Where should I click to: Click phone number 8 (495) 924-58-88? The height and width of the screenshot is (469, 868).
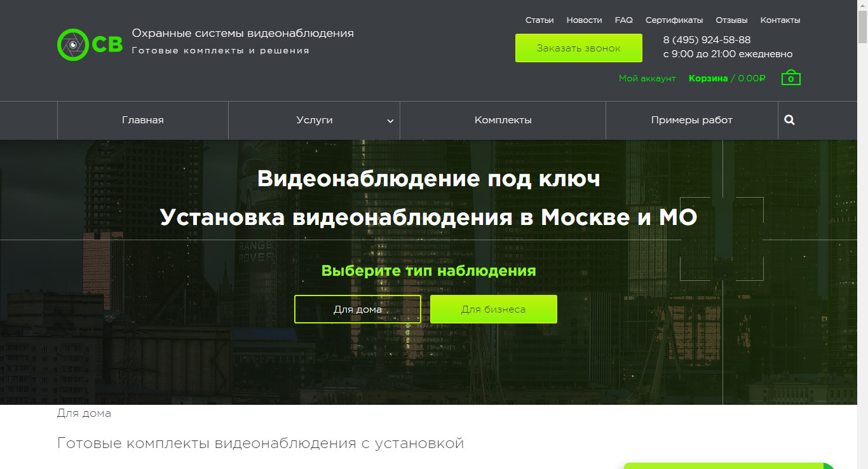[707, 40]
